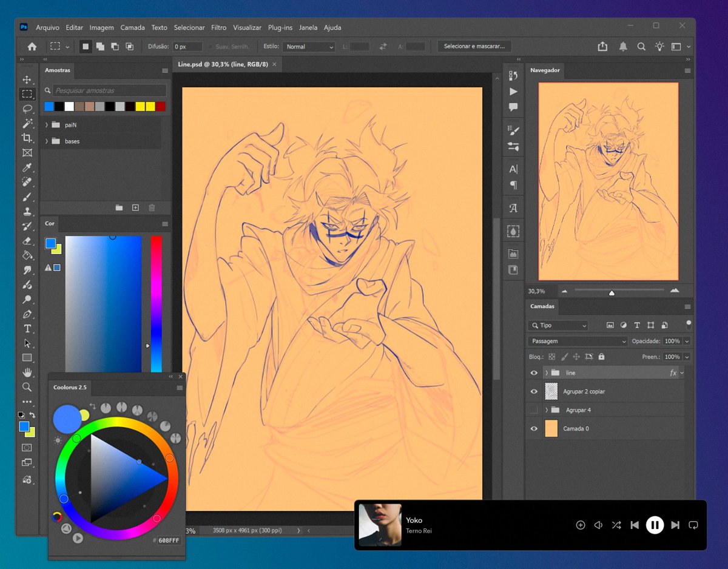Viewport: 728px width, 569px height.
Task: Skip to next track in music player
Action: 675,525
